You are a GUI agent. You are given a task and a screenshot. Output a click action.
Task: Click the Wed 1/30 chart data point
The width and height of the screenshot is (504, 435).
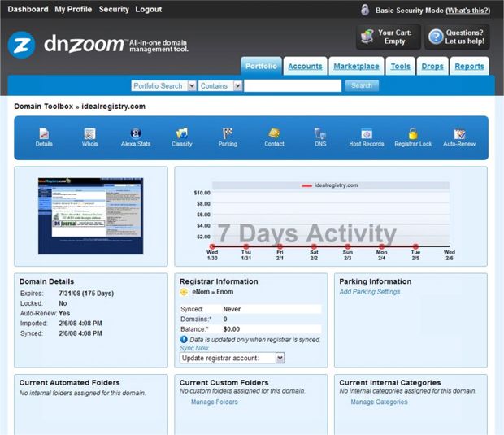click(212, 246)
